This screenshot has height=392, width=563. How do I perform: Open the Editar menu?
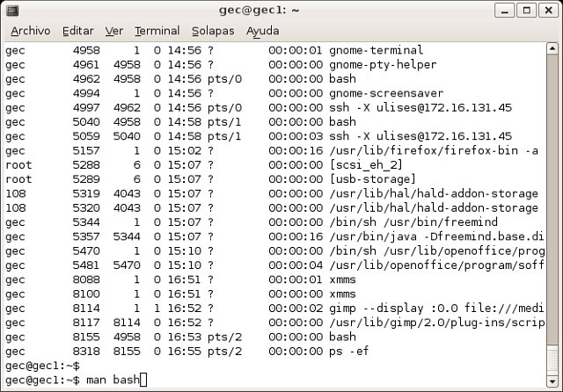[x=78, y=31]
